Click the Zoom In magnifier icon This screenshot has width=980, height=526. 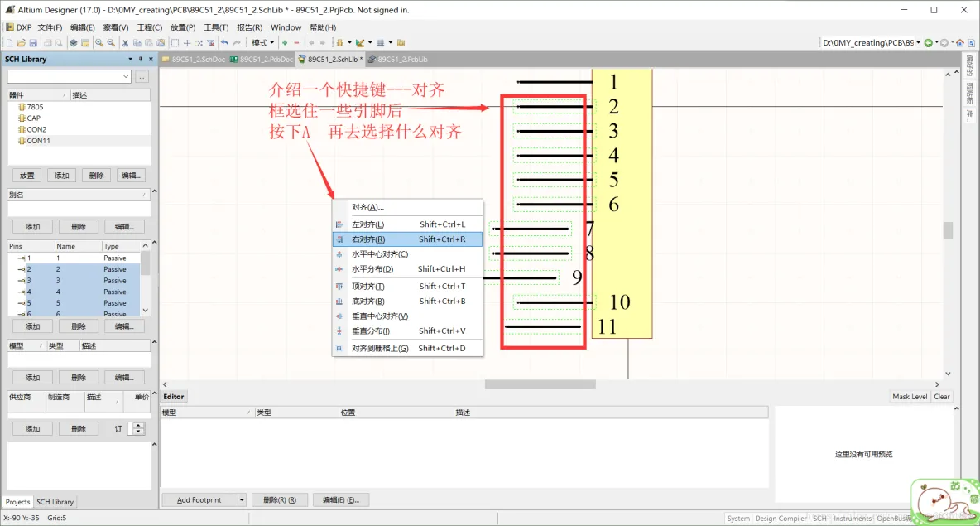[98, 43]
